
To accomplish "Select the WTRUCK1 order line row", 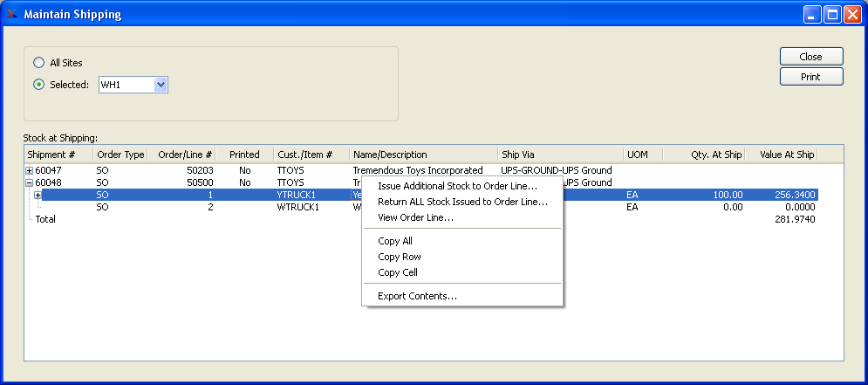I will click(297, 208).
